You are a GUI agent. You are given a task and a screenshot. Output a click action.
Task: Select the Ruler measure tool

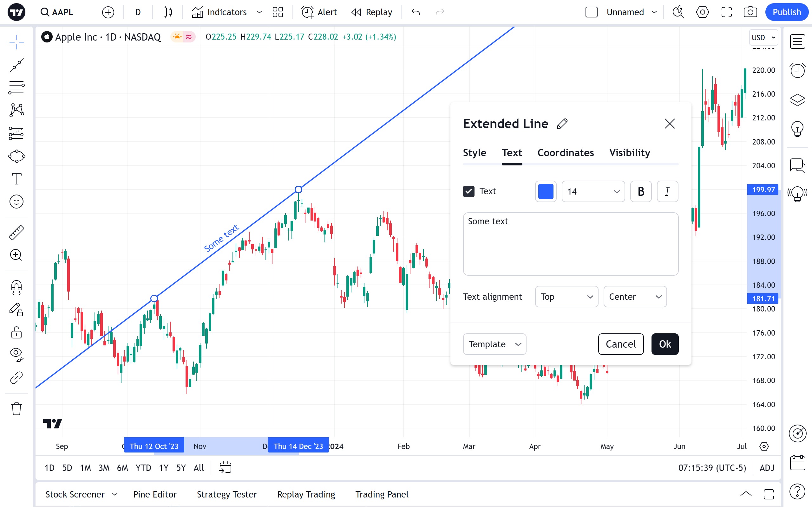tap(16, 232)
